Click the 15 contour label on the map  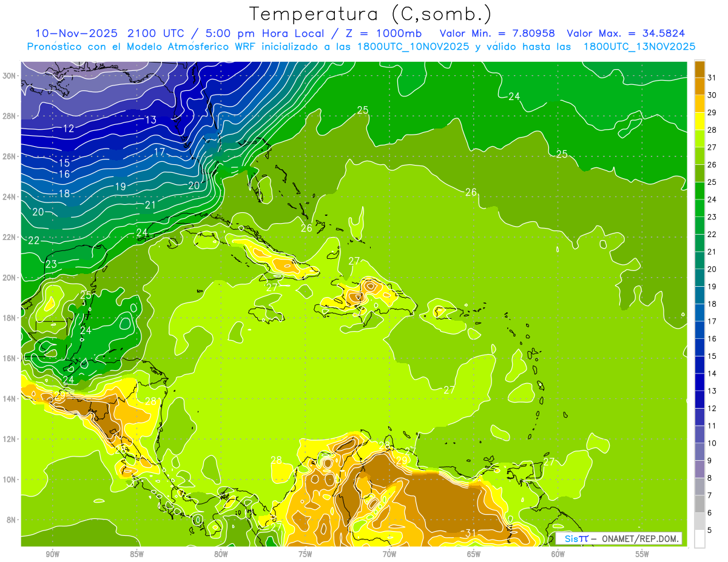64,163
